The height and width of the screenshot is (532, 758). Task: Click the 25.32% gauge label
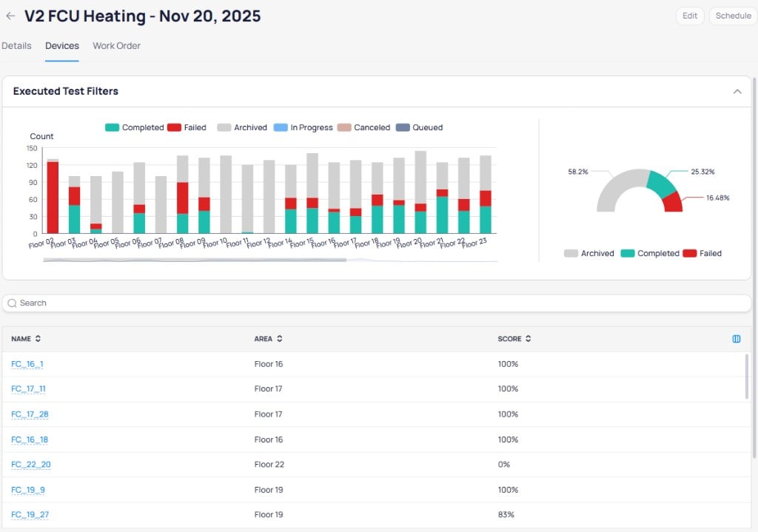pos(702,172)
